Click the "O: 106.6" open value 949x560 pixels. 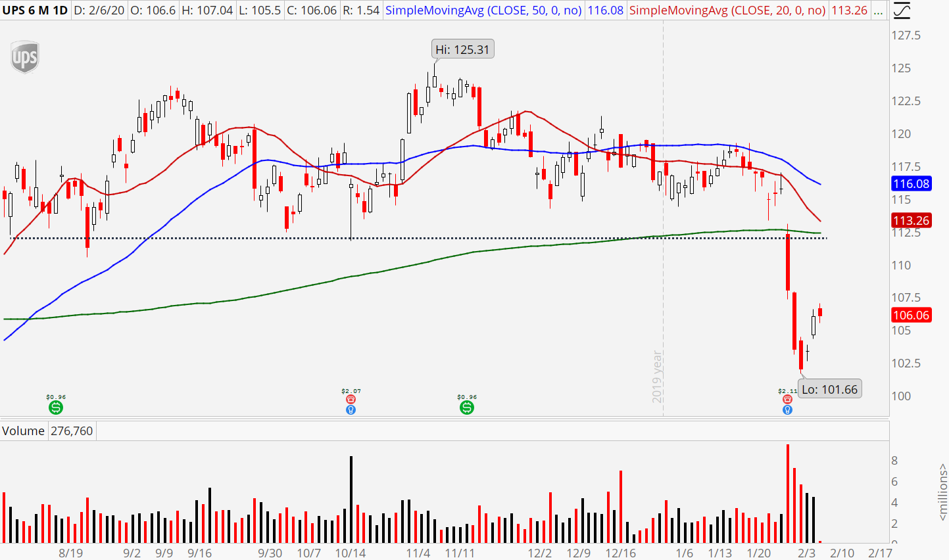(x=153, y=11)
